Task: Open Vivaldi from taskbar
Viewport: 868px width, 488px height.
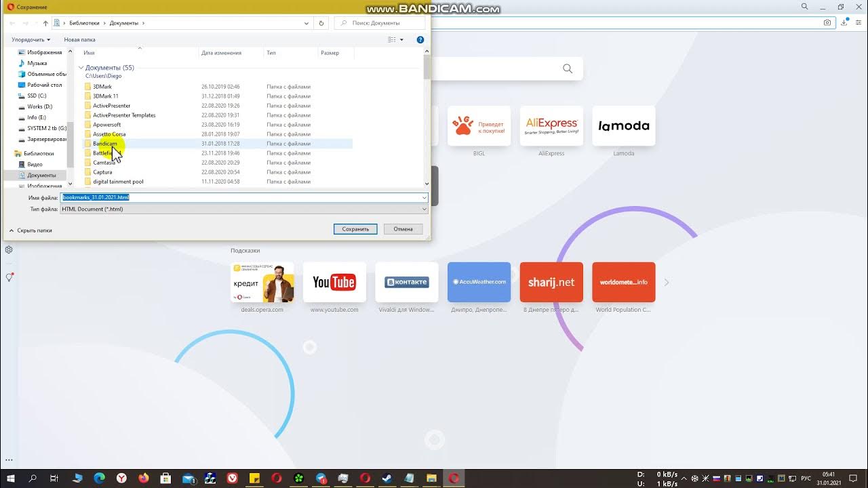Action: coord(233,479)
